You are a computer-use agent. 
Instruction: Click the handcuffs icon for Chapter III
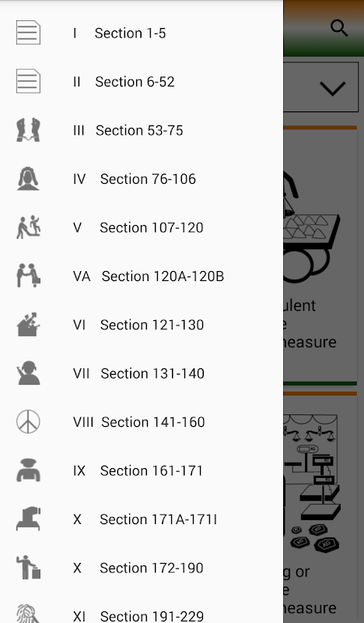[28, 130]
